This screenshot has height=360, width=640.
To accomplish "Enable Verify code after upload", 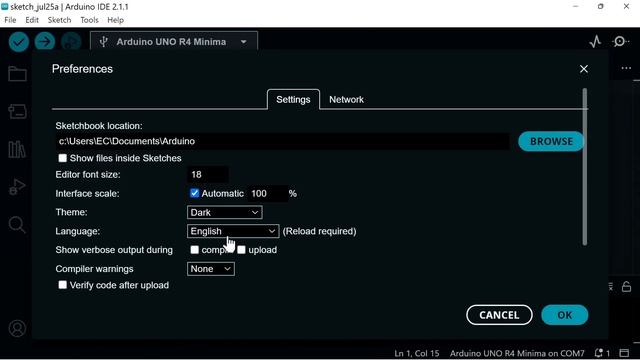I will coord(62,285).
